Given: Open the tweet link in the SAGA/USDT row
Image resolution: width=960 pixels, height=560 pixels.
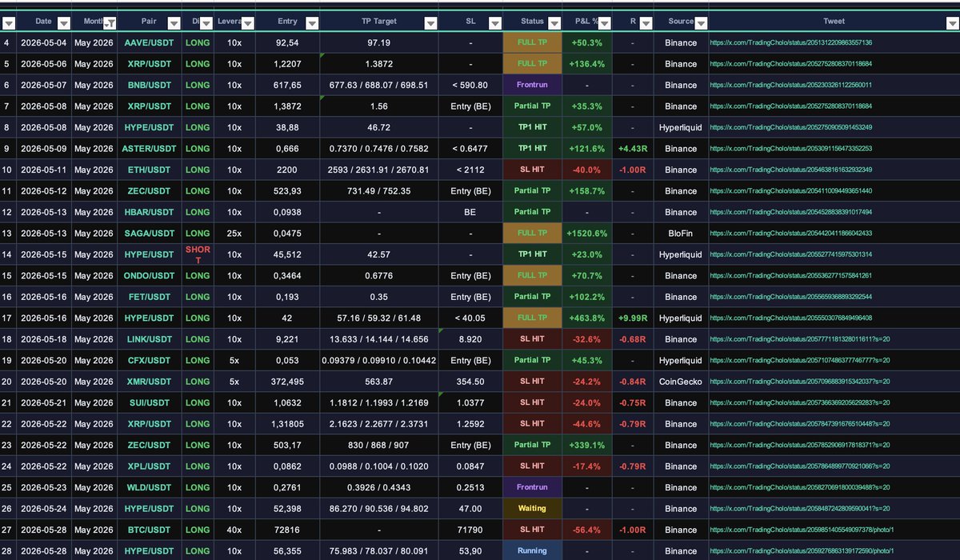Looking at the screenshot, I should (x=790, y=234).
